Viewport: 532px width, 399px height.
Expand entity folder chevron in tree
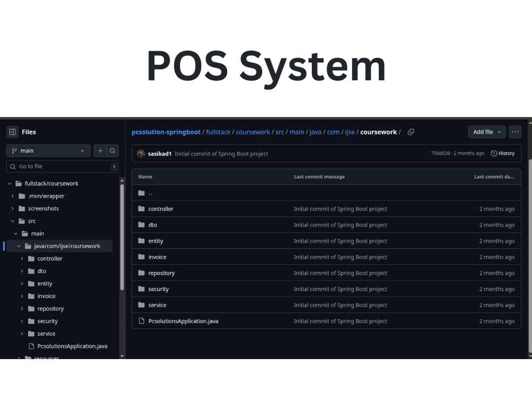tap(22, 284)
